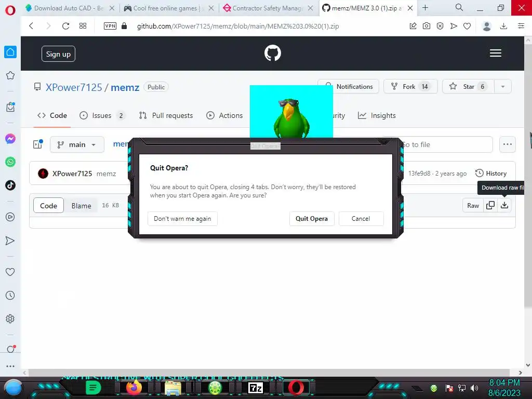Search open tabs with magnifier icon
Image resolution: width=532 pixels, height=399 pixels.
[x=459, y=7]
